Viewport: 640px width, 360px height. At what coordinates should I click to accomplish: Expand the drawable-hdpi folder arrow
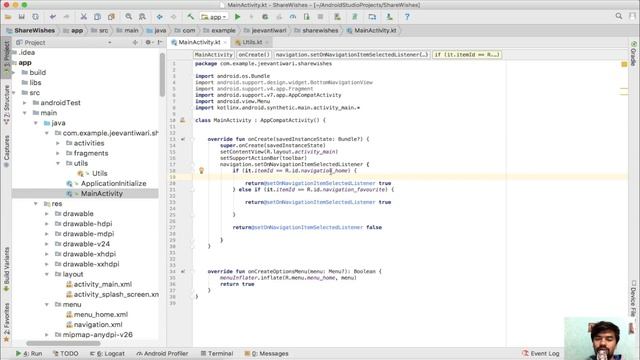coord(47,224)
